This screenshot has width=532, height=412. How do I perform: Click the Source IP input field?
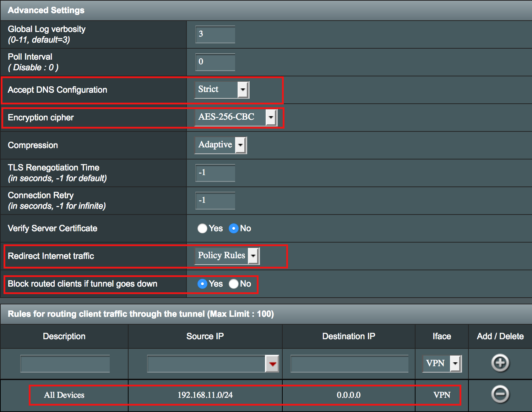206,364
